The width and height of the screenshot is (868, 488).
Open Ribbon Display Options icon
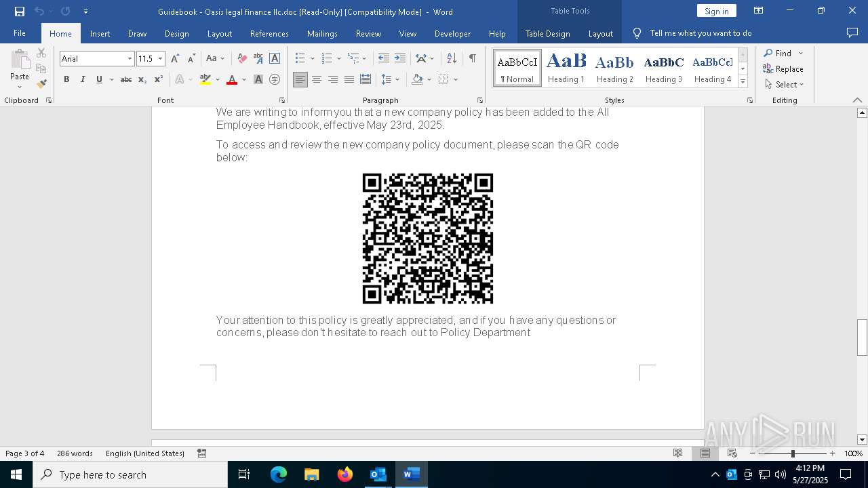759,11
